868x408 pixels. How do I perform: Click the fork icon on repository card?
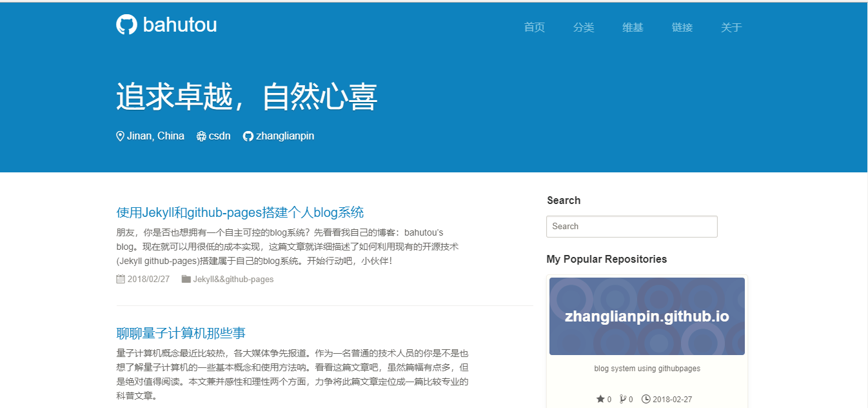click(x=623, y=399)
